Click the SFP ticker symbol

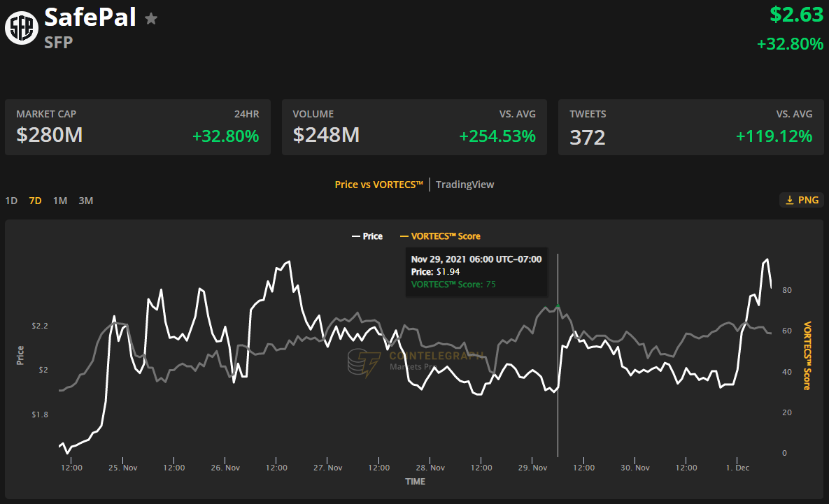click(58, 42)
